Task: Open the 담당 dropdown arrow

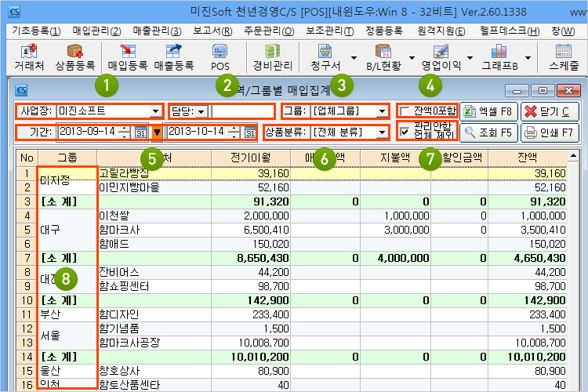Action: click(x=201, y=111)
